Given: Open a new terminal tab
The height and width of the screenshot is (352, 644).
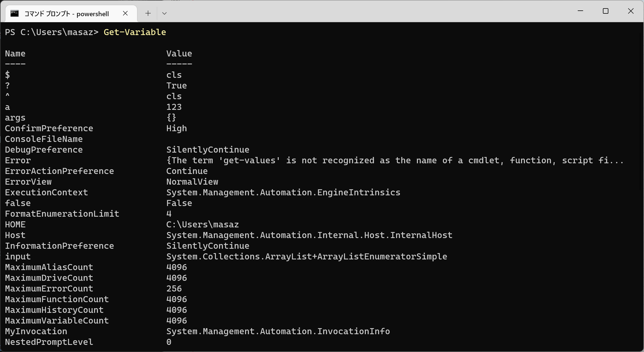Looking at the screenshot, I should click(x=148, y=13).
